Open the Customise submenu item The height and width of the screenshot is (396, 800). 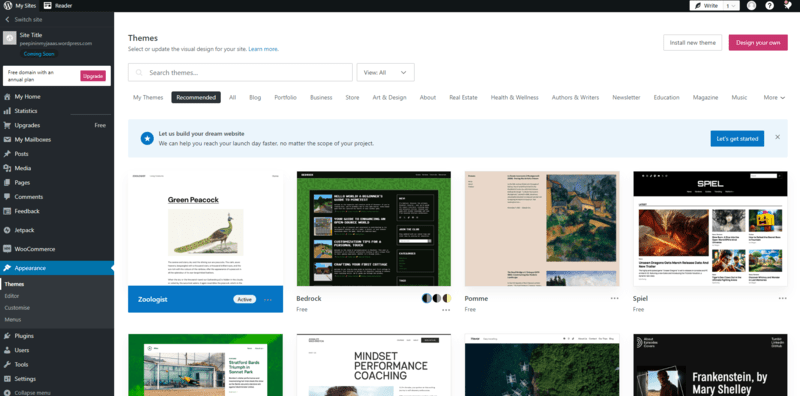(x=17, y=308)
